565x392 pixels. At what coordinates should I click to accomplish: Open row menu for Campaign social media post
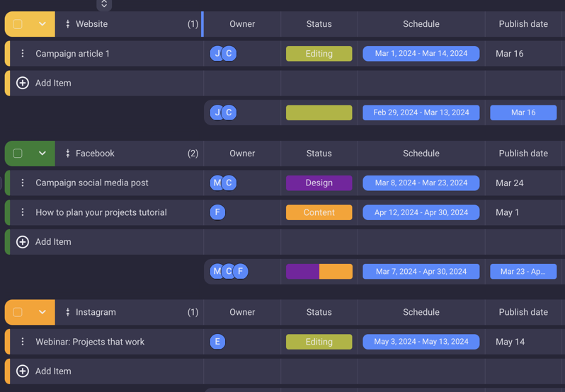point(23,183)
